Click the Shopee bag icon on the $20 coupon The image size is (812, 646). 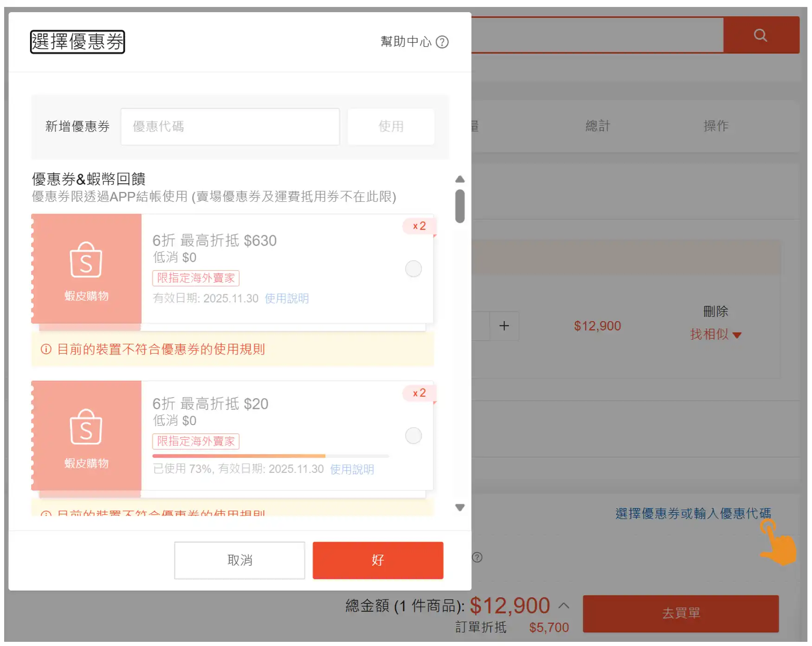pyautogui.click(x=86, y=426)
